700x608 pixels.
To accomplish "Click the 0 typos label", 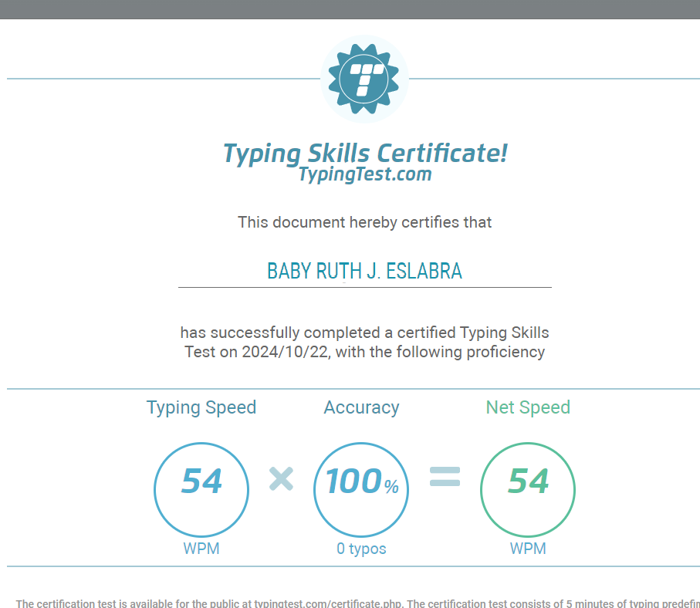I will tap(360, 549).
